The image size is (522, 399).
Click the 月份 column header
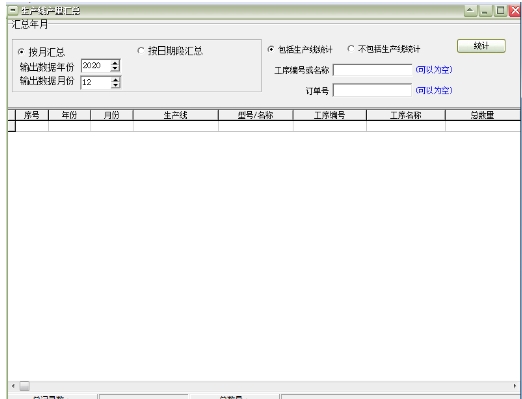(x=112, y=115)
